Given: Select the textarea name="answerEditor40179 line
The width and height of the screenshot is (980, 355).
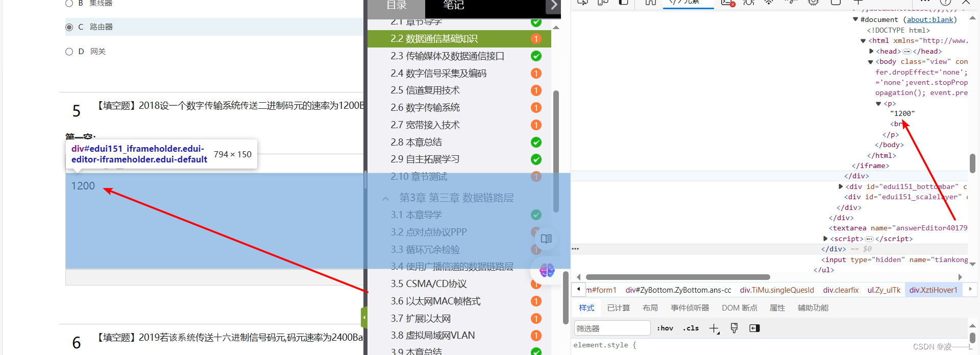Looking at the screenshot, I should 898,228.
